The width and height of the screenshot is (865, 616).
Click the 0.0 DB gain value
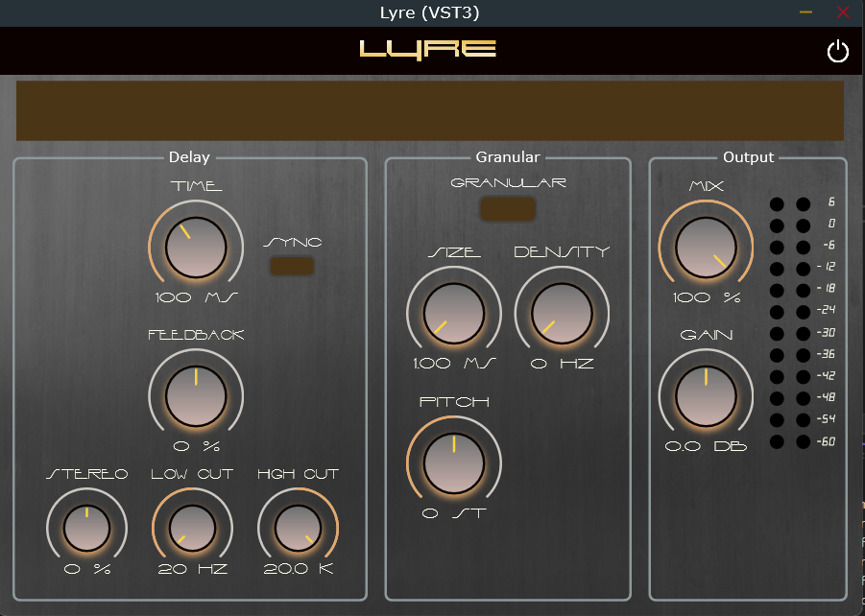(706, 447)
